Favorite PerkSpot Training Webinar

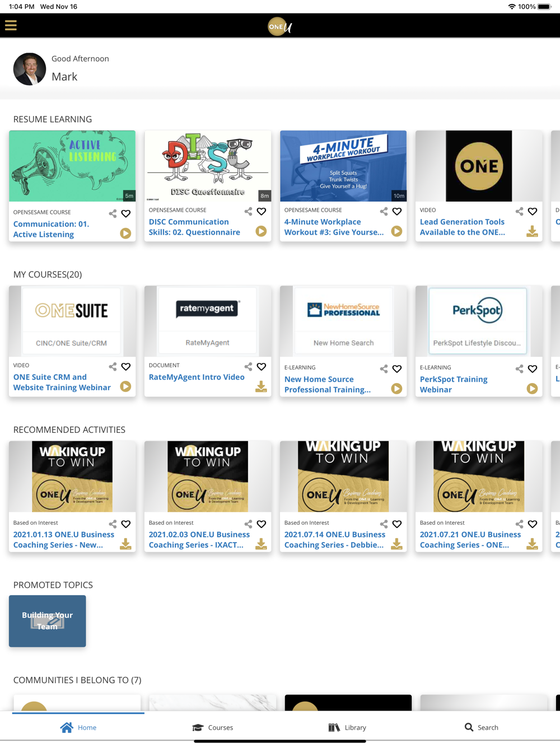(533, 368)
